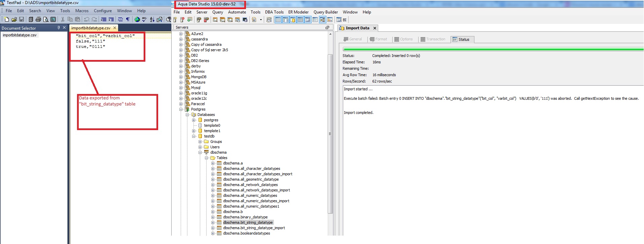
Task: Click the globe web browser icon in TextPad
Action: click(137, 20)
